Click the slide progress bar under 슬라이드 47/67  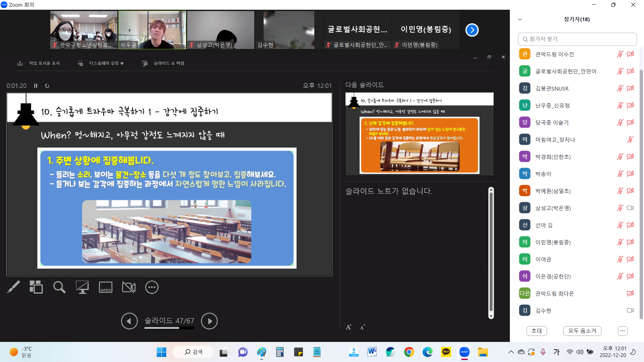coord(169,328)
